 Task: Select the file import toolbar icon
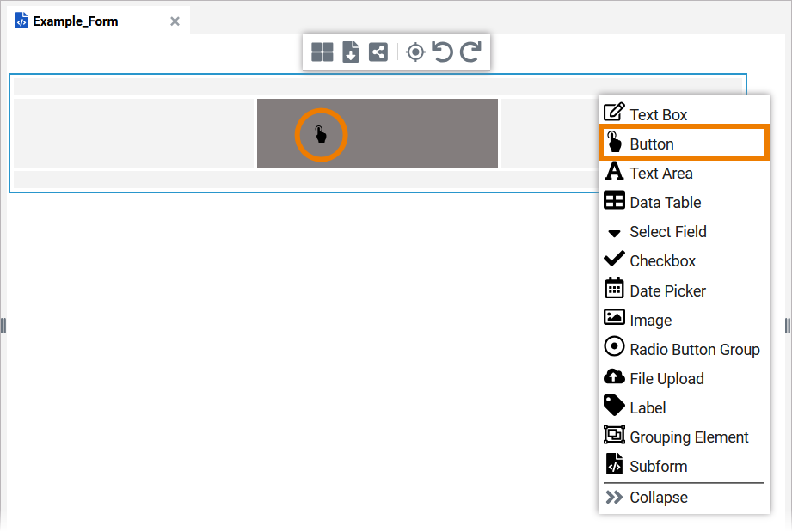[x=350, y=52]
